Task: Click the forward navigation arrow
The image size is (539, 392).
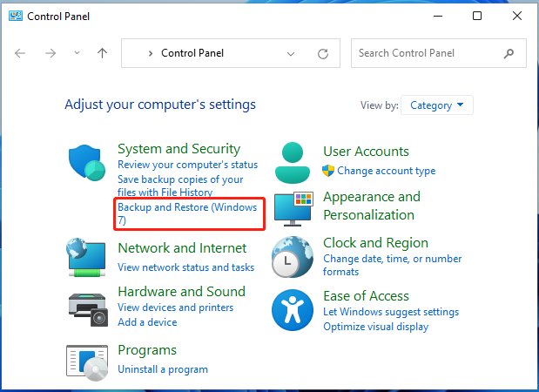Action: (51, 53)
